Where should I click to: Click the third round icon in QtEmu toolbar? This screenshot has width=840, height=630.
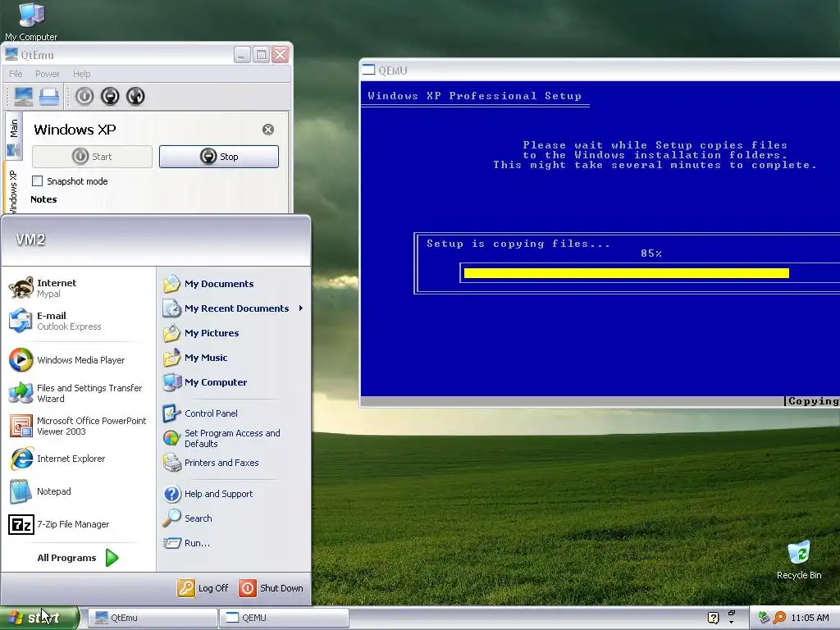pos(135,97)
